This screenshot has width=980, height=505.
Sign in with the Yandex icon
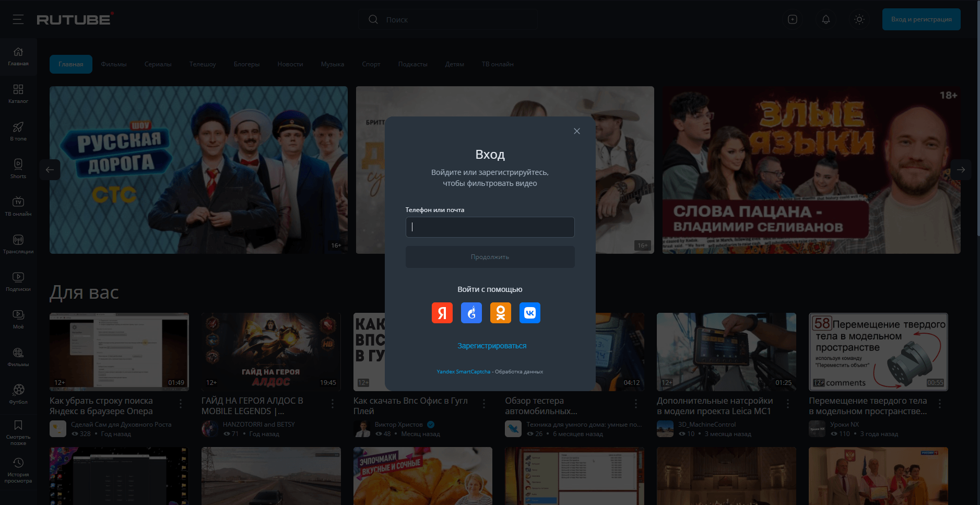(442, 313)
